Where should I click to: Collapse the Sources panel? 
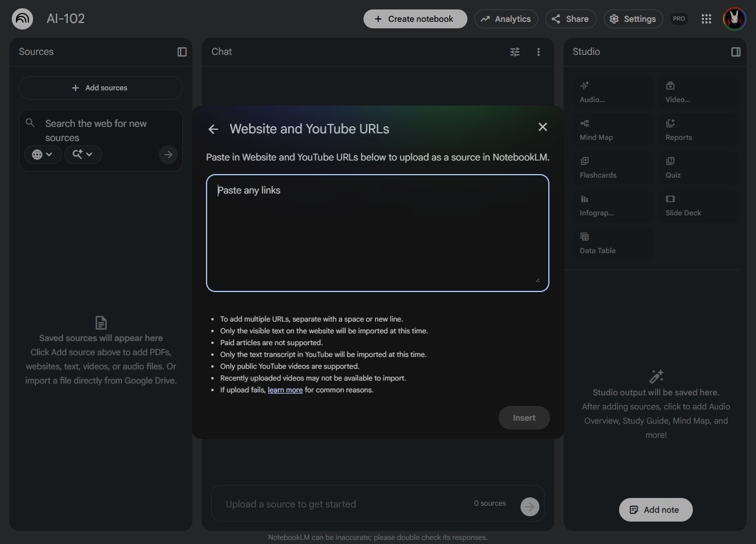click(182, 52)
